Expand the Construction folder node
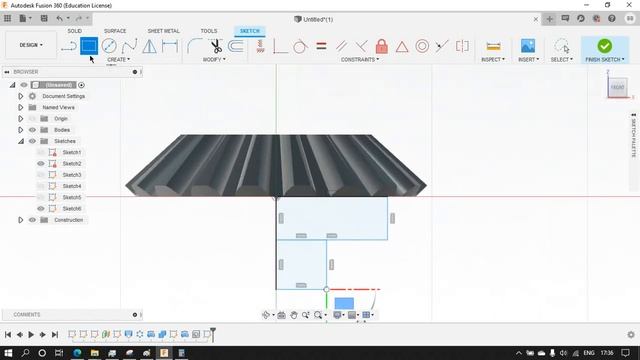Viewport: 640px width, 360px height. pos(20,220)
